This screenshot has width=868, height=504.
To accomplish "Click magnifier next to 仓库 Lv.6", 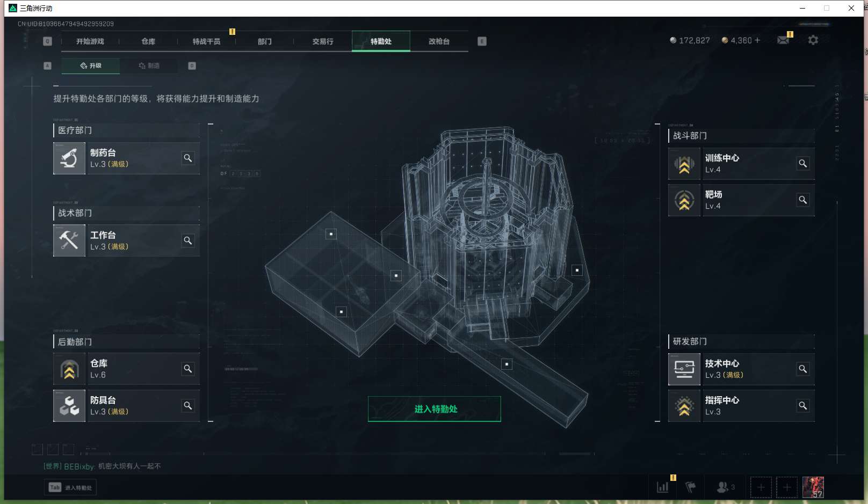I will [x=188, y=369].
